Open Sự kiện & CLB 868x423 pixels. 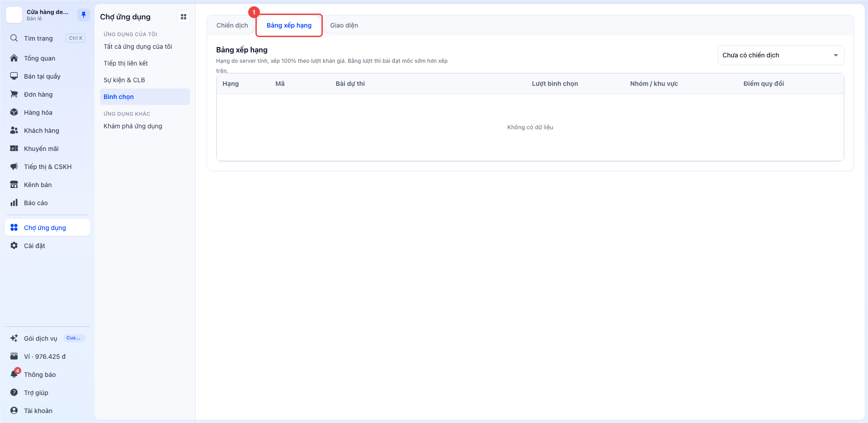(x=145, y=80)
